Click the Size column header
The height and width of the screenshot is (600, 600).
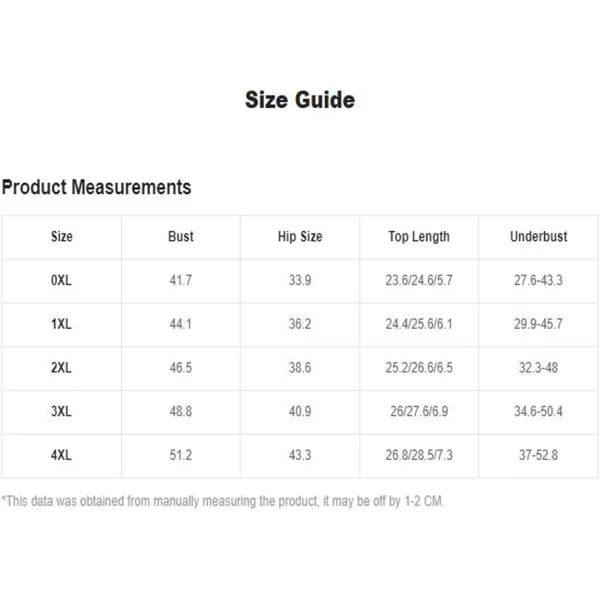pyautogui.click(x=62, y=236)
